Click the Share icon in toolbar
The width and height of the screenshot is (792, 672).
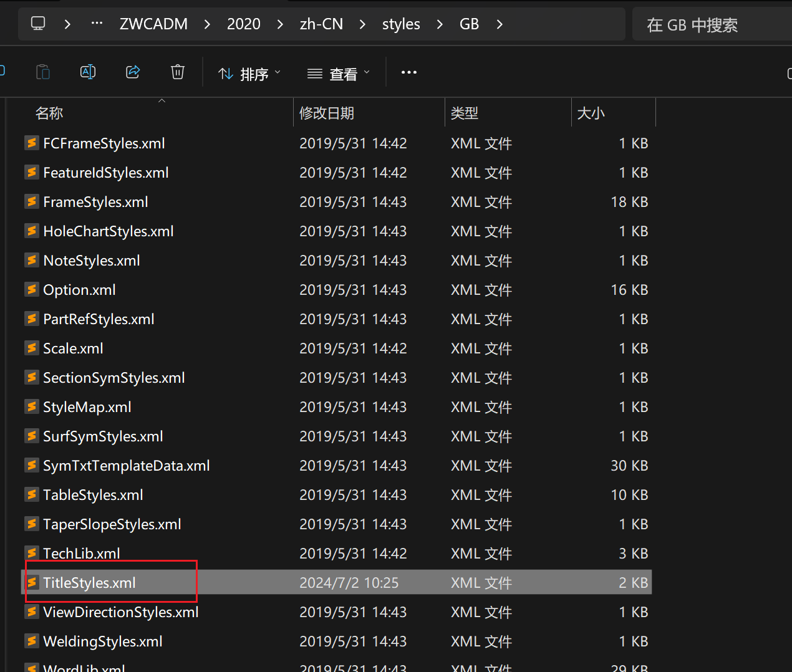[x=133, y=72]
